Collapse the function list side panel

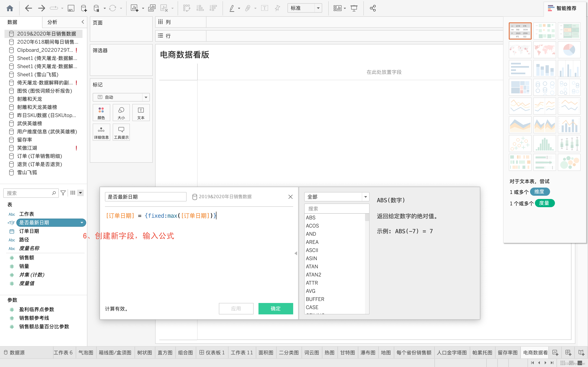pyautogui.click(x=296, y=253)
